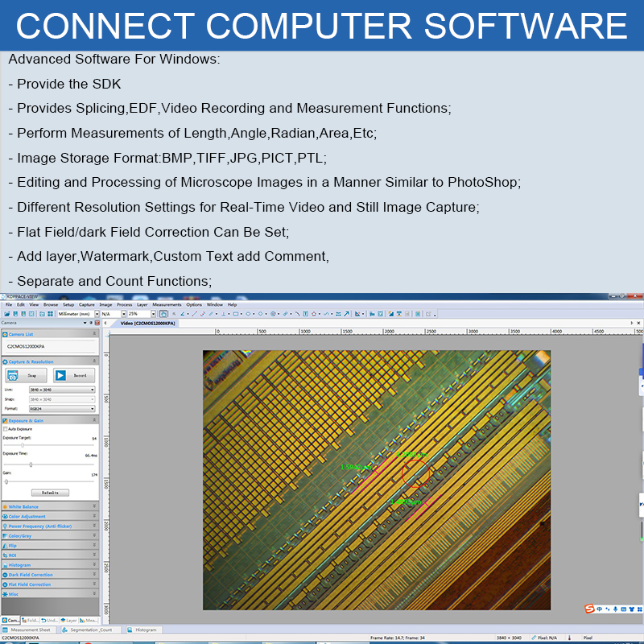Click the Exposure & Gain header icon
This screenshot has width=644, height=644.
pos(5,420)
